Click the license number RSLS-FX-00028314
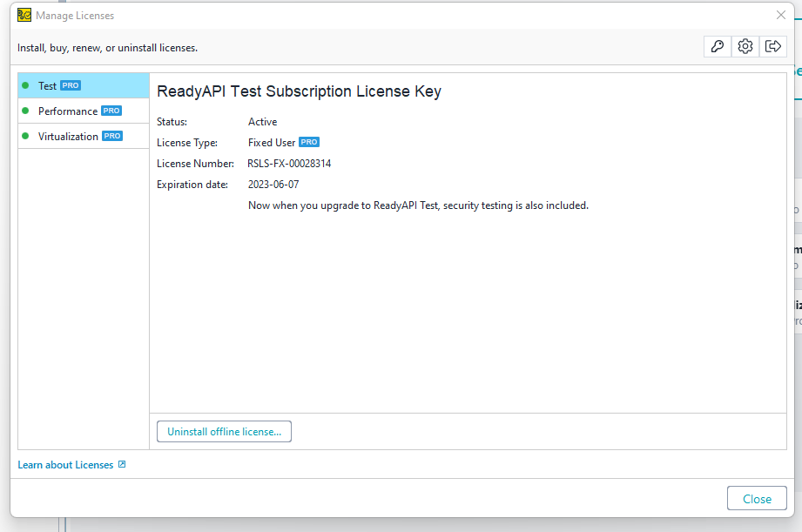The height and width of the screenshot is (532, 802). 289,164
